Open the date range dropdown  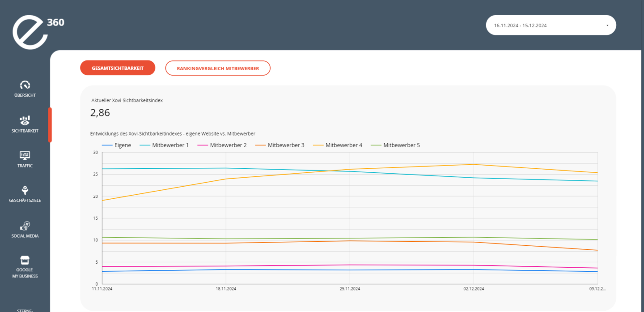[551, 26]
